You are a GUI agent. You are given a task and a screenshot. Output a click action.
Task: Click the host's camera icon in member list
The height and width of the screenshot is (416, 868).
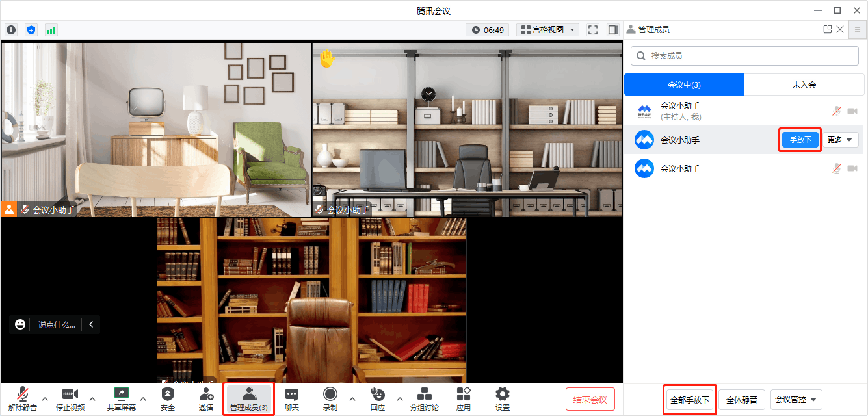(x=852, y=112)
